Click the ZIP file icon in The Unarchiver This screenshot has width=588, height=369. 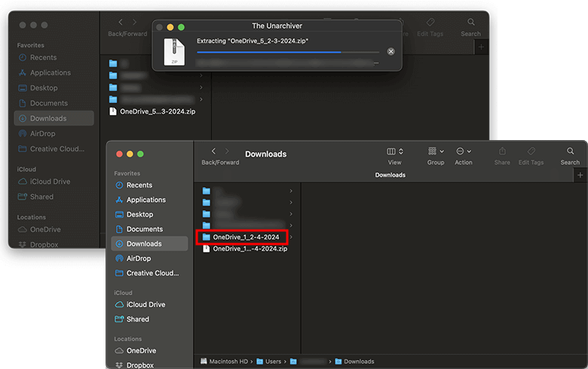[174, 52]
